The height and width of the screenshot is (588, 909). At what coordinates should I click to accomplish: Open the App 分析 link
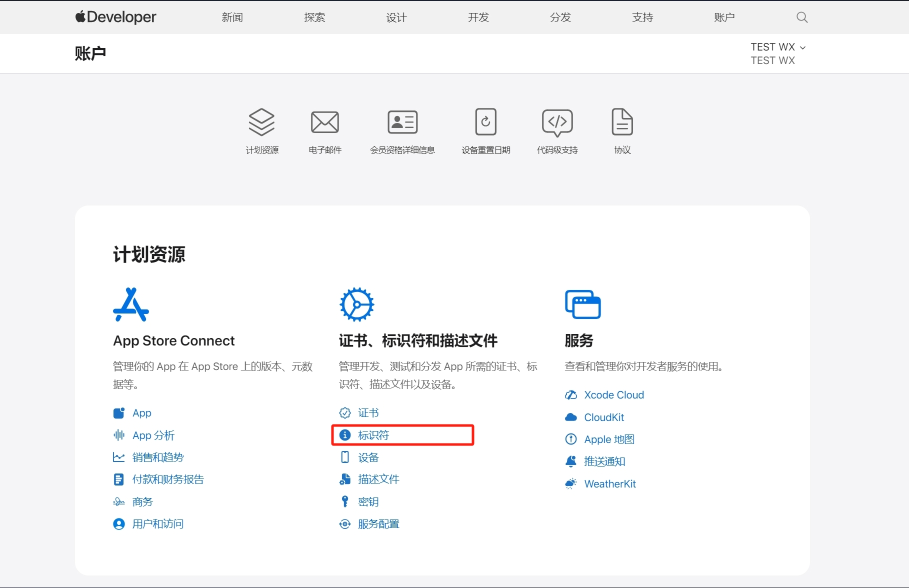click(x=153, y=435)
